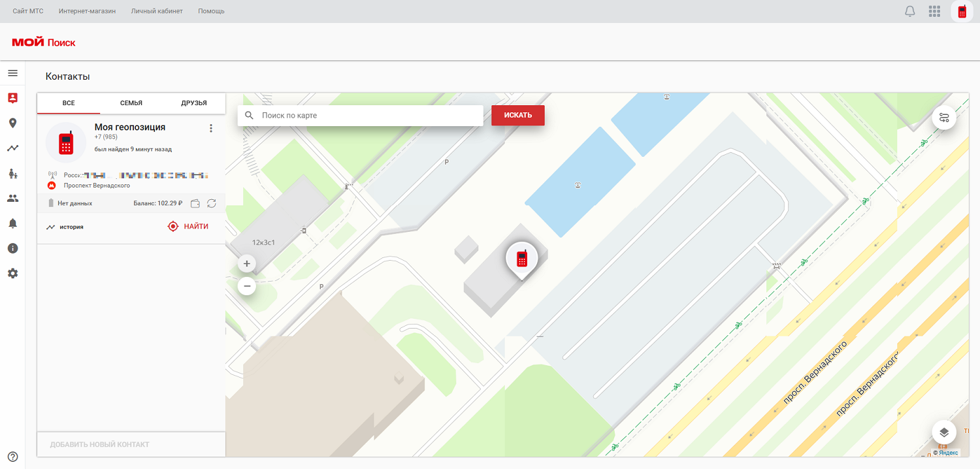
Task: Open notifications bell in sidebar
Action: point(12,223)
